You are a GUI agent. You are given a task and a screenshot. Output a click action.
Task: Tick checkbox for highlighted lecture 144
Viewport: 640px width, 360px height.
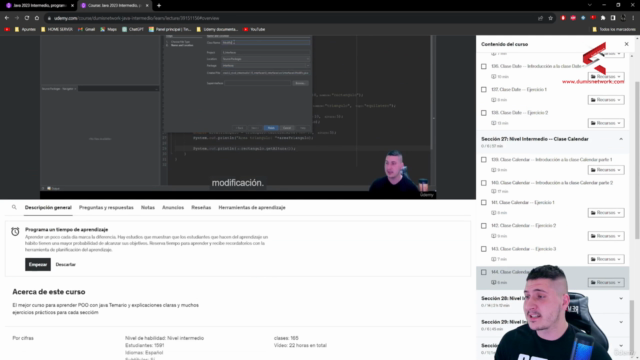click(484, 272)
